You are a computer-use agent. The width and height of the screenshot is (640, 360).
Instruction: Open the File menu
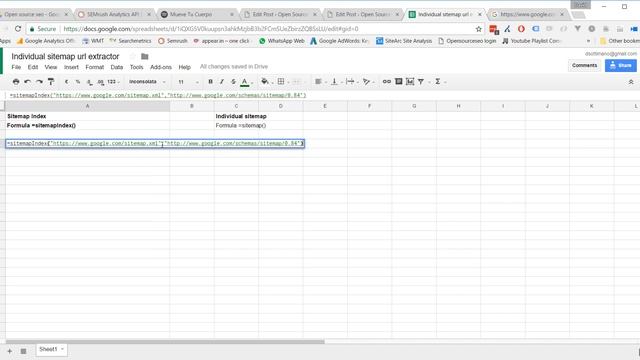click(16, 67)
